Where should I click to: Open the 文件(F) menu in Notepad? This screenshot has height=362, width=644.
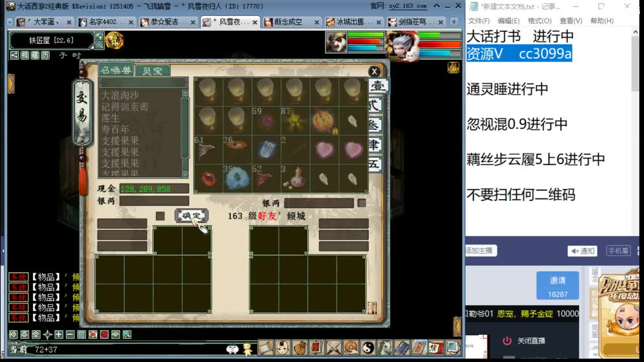point(479,21)
